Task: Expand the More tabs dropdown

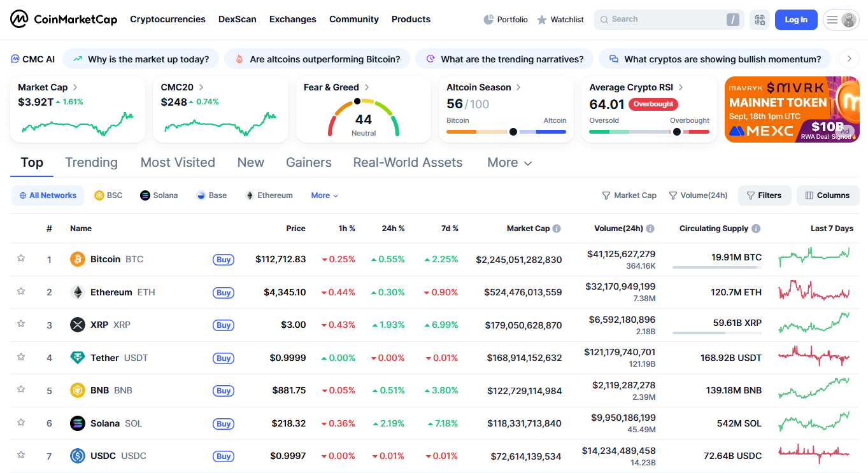Action: pos(509,163)
